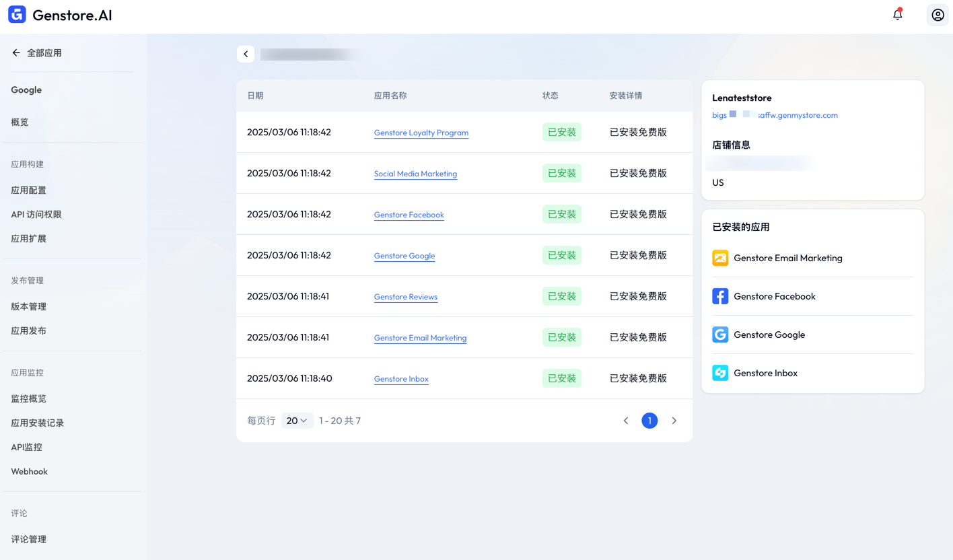Select page 1 in pagination
Image resolution: width=953 pixels, height=560 pixels.
click(x=649, y=421)
